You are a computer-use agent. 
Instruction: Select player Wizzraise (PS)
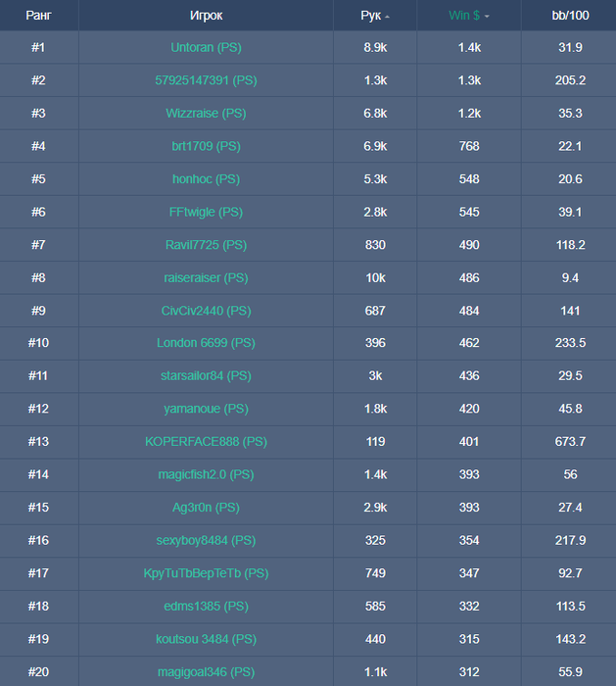click(x=206, y=114)
